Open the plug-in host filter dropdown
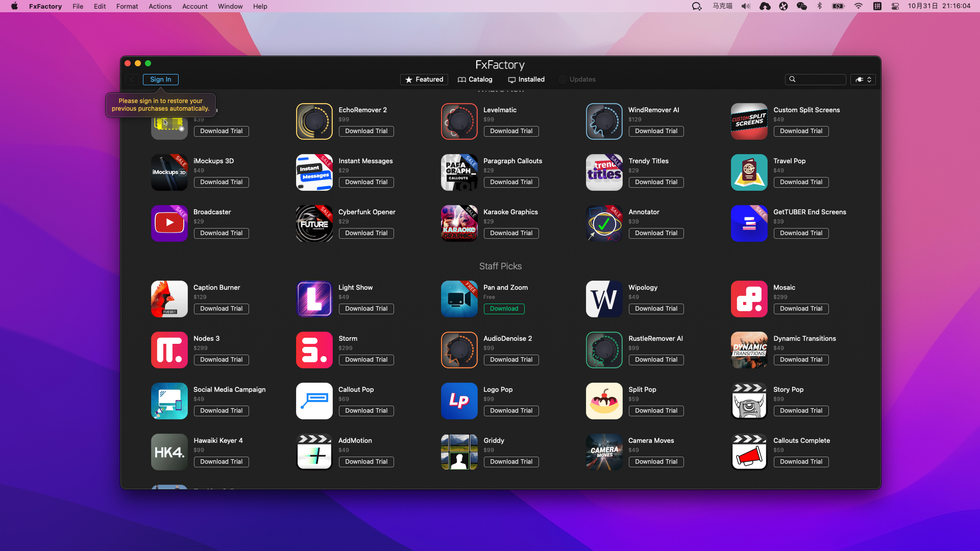This screenshot has width=980, height=551. [863, 80]
